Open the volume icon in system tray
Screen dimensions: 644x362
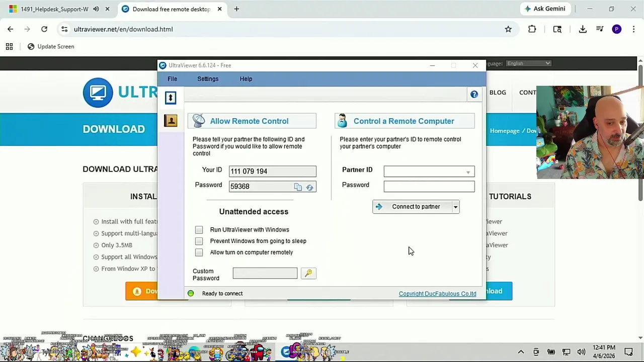pyautogui.click(x=581, y=352)
